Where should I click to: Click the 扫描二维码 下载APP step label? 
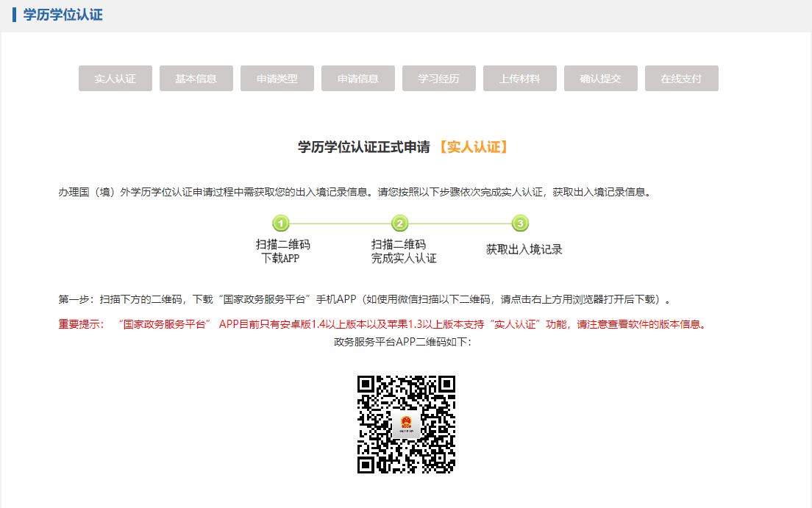pyautogui.click(x=282, y=251)
